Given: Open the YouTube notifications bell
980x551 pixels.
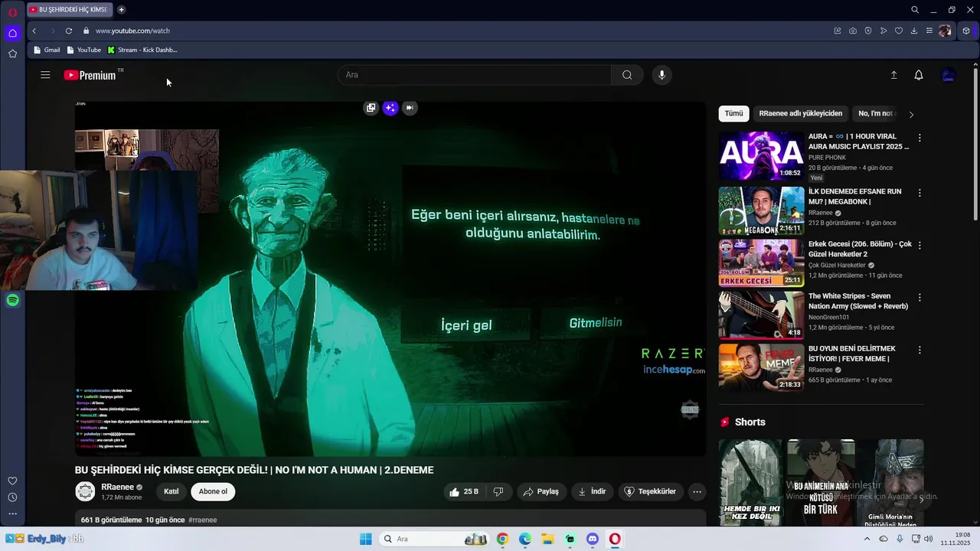Looking at the screenshot, I should (919, 75).
